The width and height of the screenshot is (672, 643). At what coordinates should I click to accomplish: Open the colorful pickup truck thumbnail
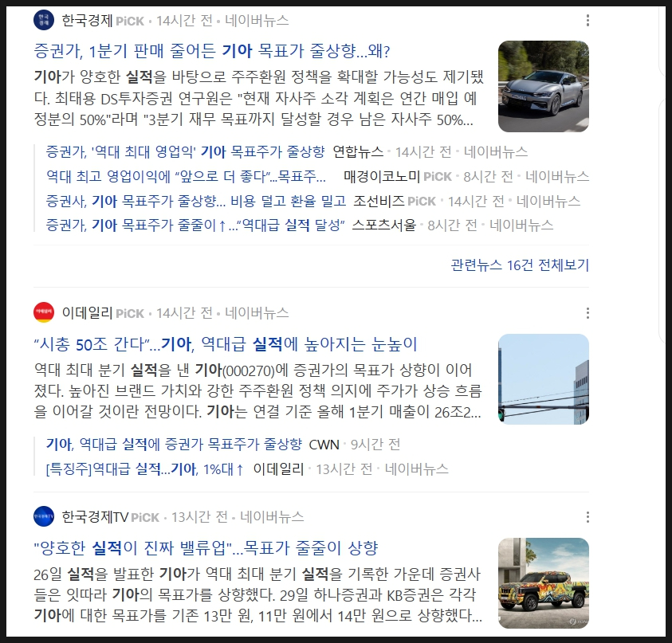click(544, 583)
